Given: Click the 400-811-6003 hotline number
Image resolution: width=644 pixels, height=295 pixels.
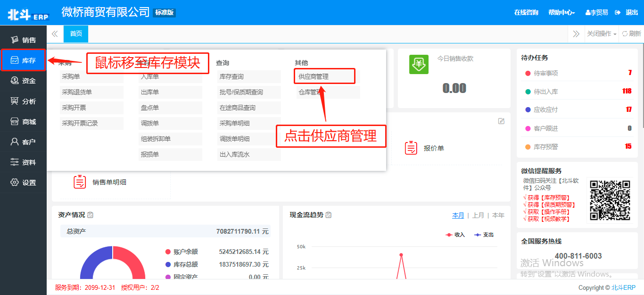Looking at the screenshot, I should 578,256.
